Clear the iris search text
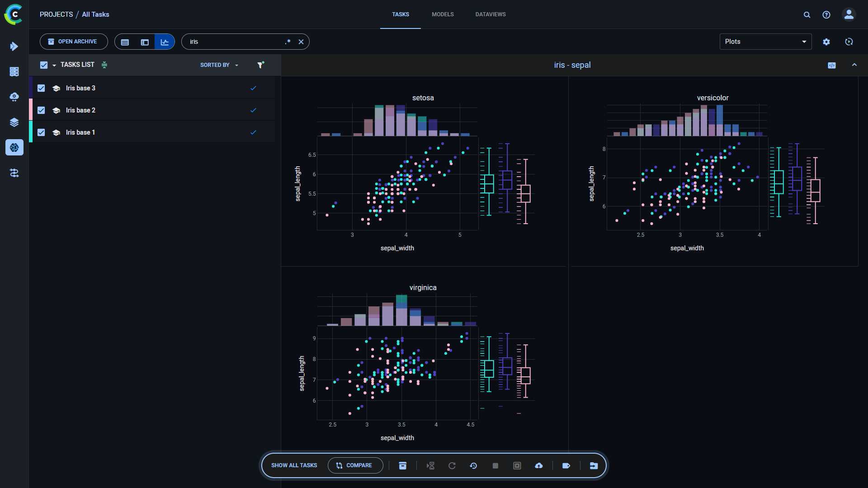The image size is (868, 488). coord(301,42)
